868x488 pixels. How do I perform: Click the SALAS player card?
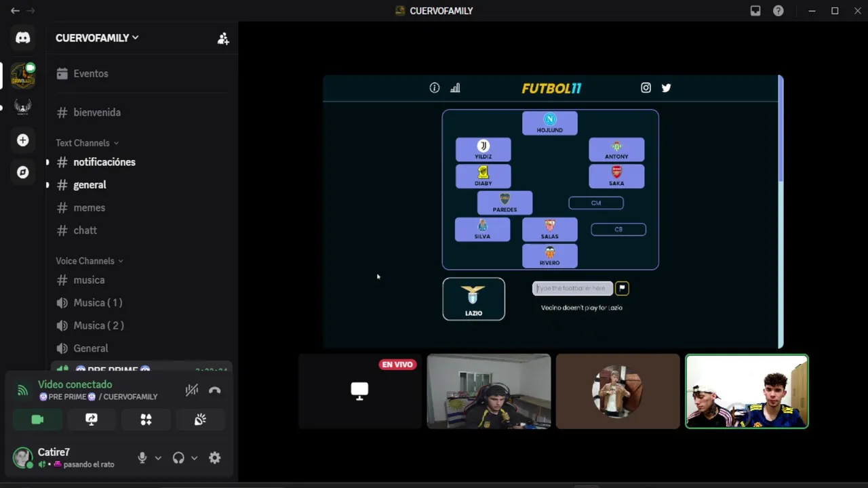(x=550, y=229)
